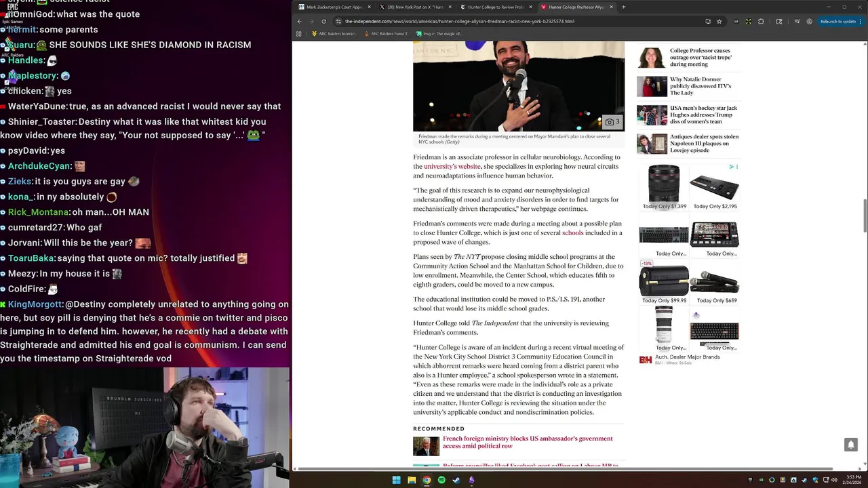
Task: Open the photo gallery camera icon with 3
Action: pos(612,122)
